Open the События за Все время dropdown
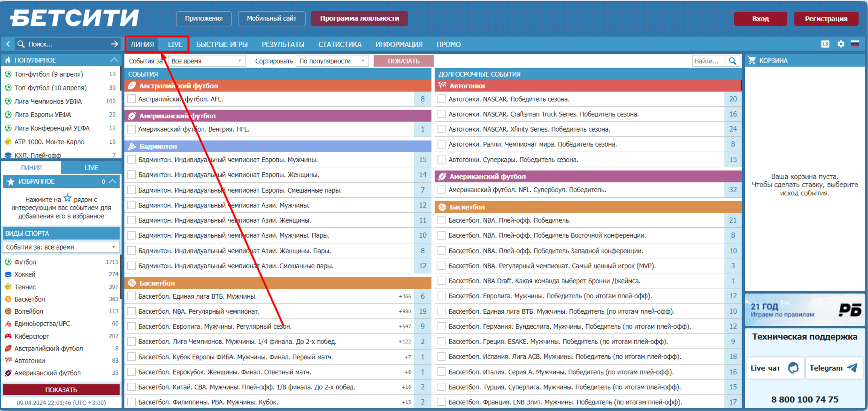Screen dimensions: 868x411 [207, 61]
